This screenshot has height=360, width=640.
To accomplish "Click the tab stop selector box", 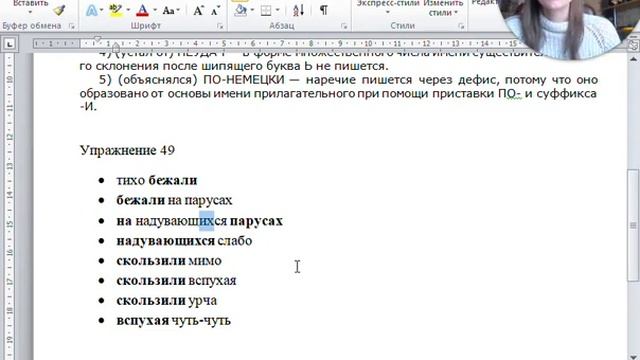I will (9, 44).
